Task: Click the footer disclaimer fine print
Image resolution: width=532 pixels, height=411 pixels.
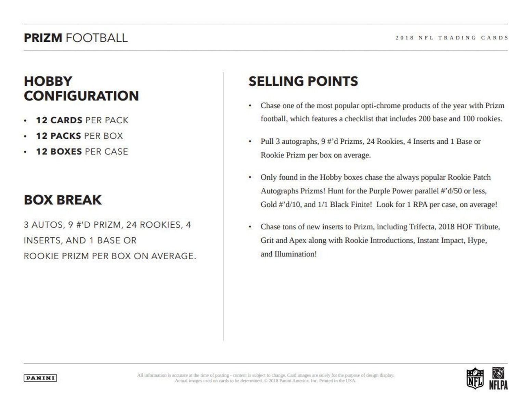Action: pos(265,378)
